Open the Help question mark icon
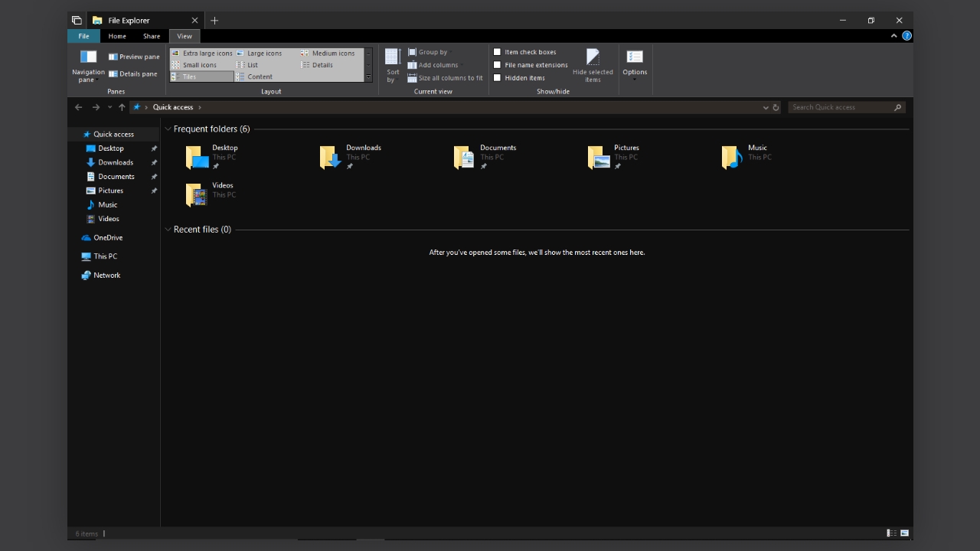Screen dimensions: 980x551 906,36
